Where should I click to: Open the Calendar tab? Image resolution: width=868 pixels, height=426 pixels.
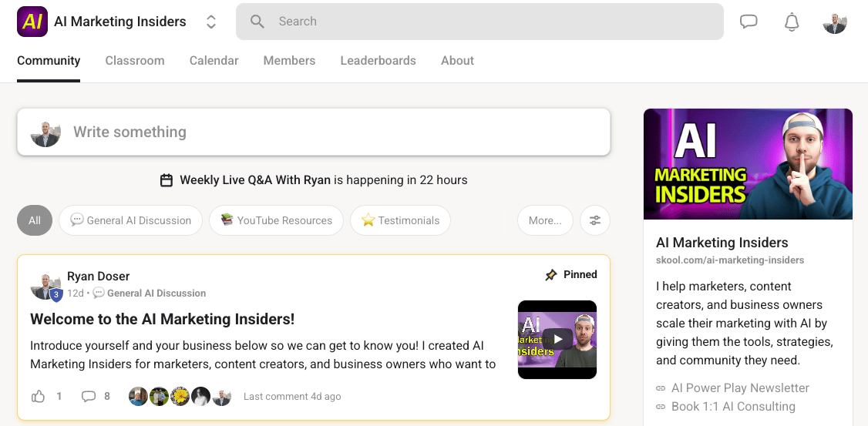point(214,61)
